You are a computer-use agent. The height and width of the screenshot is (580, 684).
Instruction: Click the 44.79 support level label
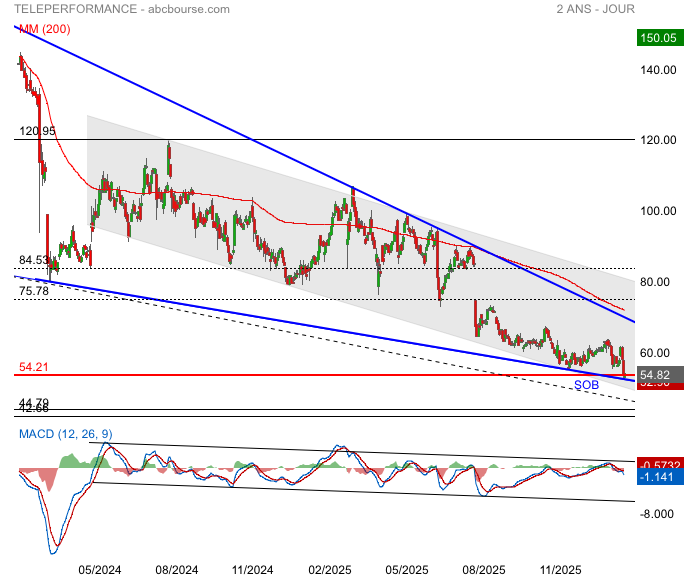[x=34, y=402]
